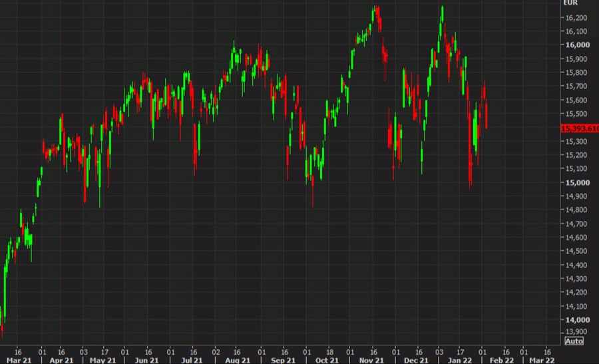
Task: Click the 16,000 price axis label
Action: coord(577,45)
